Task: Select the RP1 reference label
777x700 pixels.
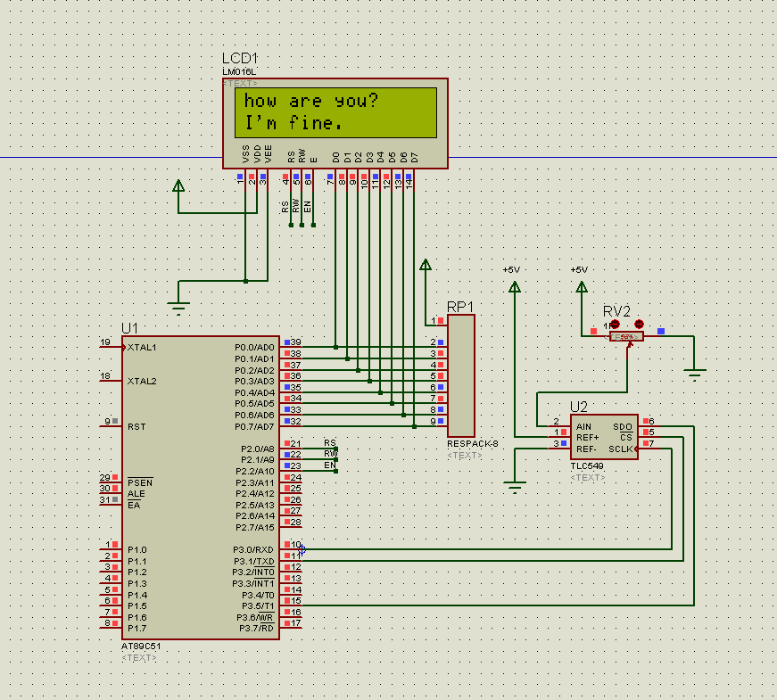Action: (x=459, y=307)
